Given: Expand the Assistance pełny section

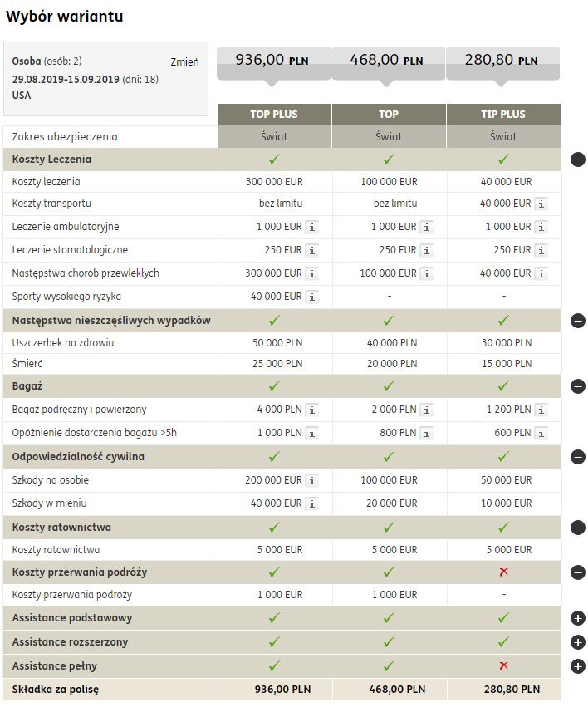Looking at the screenshot, I should [577, 666].
